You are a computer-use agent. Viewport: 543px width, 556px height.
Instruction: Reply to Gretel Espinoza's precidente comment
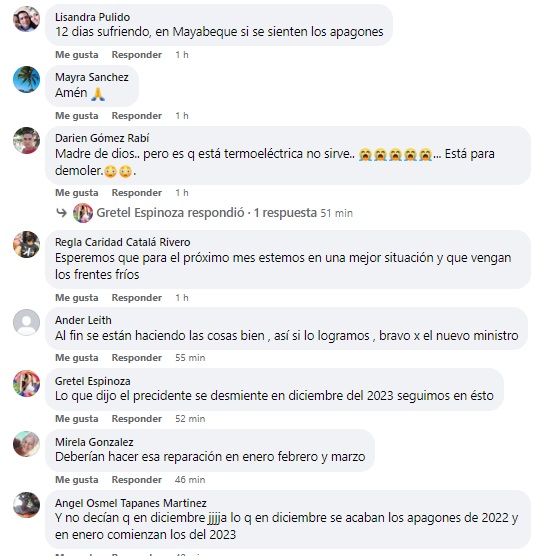(137, 418)
